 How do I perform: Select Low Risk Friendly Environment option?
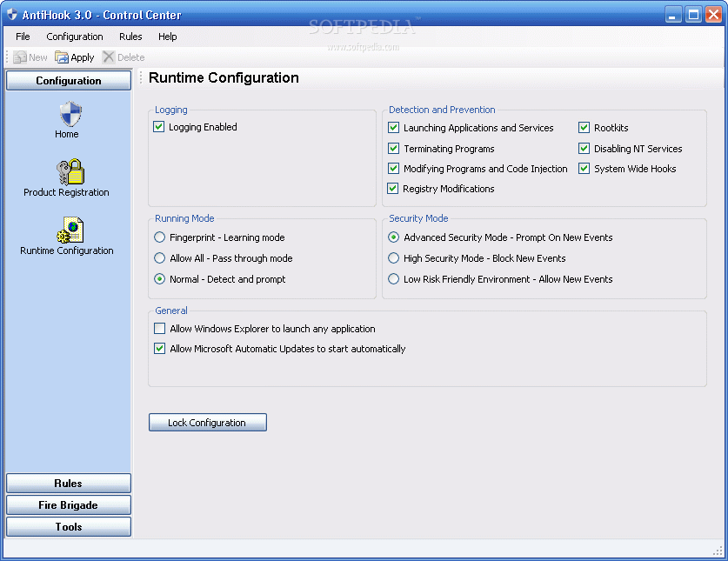coord(394,279)
